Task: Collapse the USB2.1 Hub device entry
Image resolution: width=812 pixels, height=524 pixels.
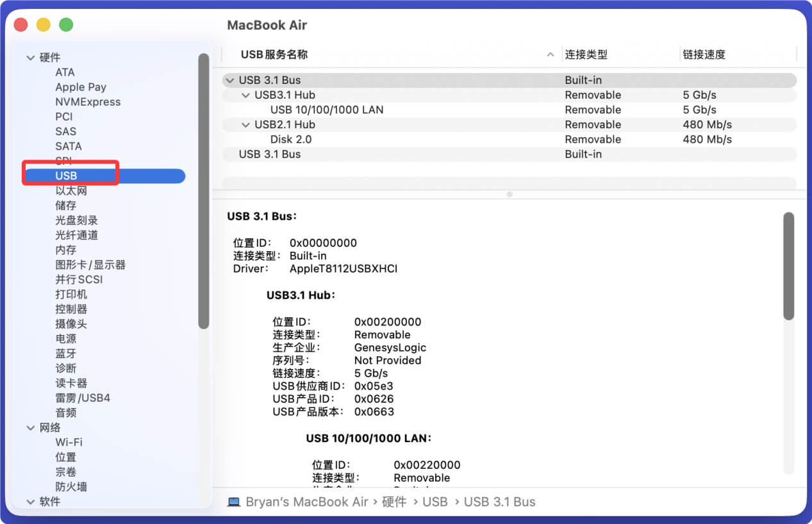Action: [x=245, y=124]
